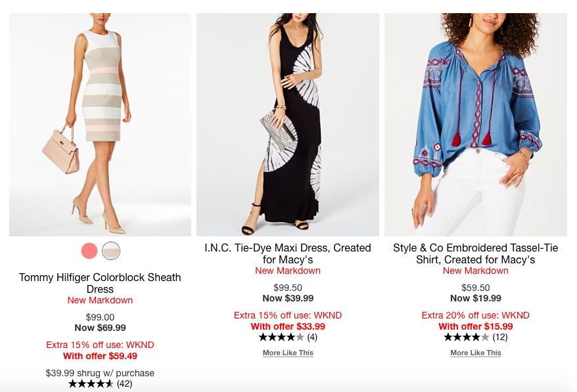
Task: Open the 12 reviews count for the shirt
Action: coord(500,337)
